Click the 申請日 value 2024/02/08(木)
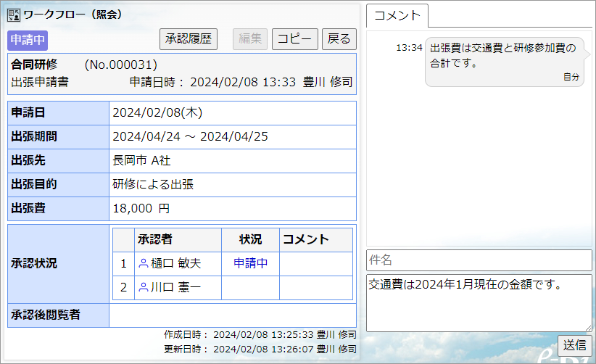Screen dimensions: 596x364 (x=157, y=113)
